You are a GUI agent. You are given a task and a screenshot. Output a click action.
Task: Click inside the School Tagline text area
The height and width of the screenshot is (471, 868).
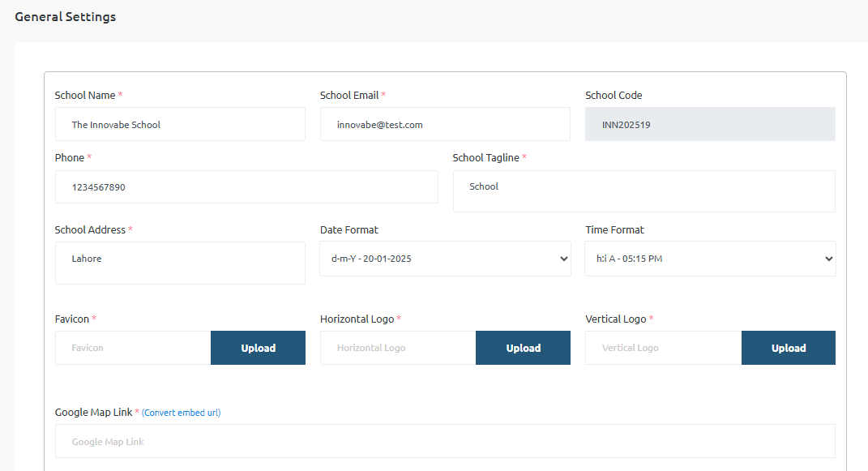[644, 191]
